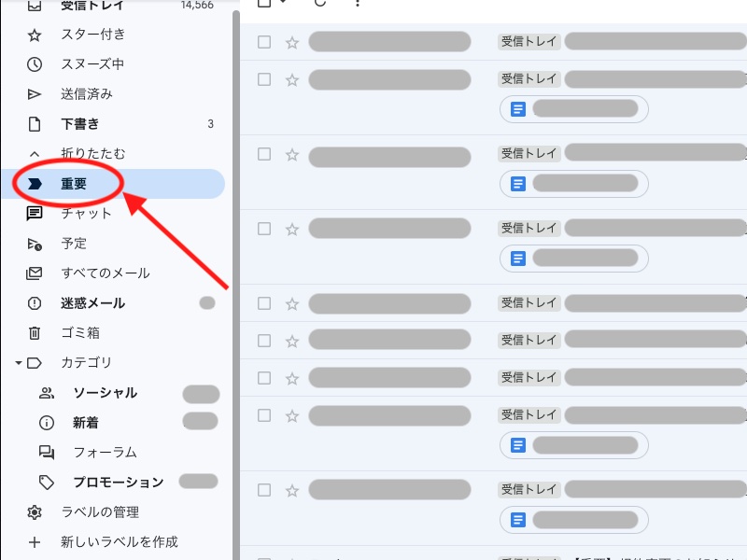Select the first email's checkbox
Screen dimensions: 747x560
click(263, 41)
